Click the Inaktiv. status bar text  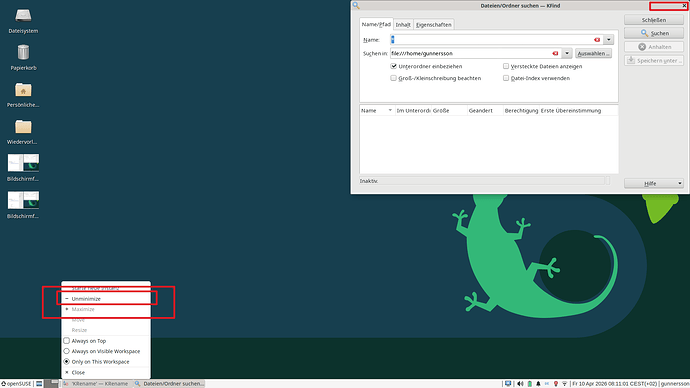click(369, 181)
